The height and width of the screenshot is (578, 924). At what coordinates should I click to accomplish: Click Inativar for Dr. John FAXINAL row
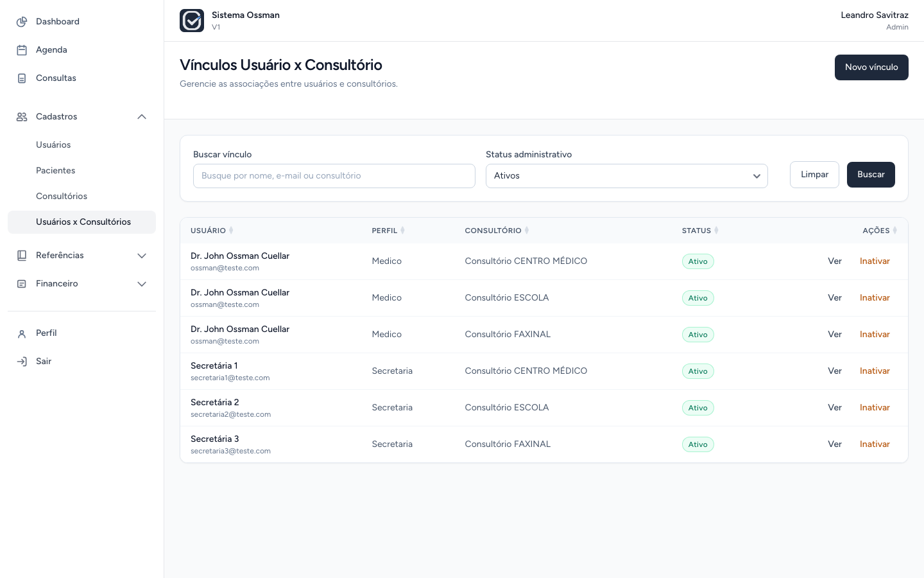coord(875,335)
